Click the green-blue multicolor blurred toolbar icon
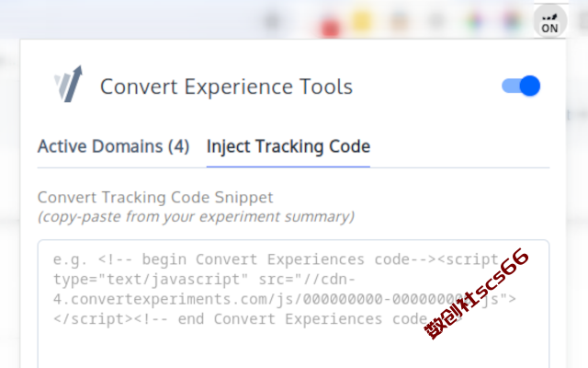The image size is (588, 368). click(474, 20)
